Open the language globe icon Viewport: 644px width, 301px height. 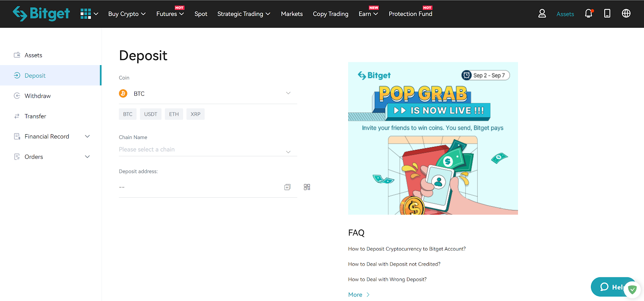pos(626,13)
